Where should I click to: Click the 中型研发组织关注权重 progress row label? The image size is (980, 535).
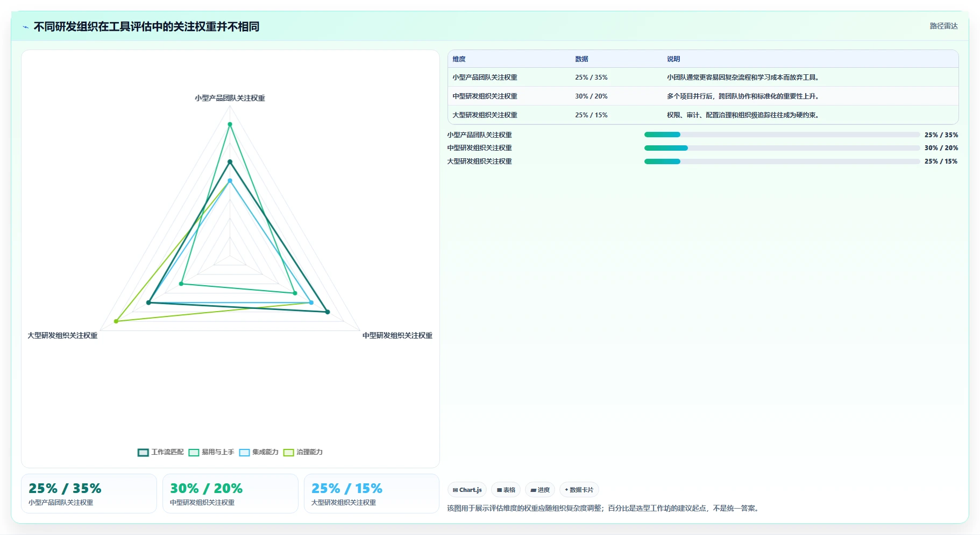479,148
